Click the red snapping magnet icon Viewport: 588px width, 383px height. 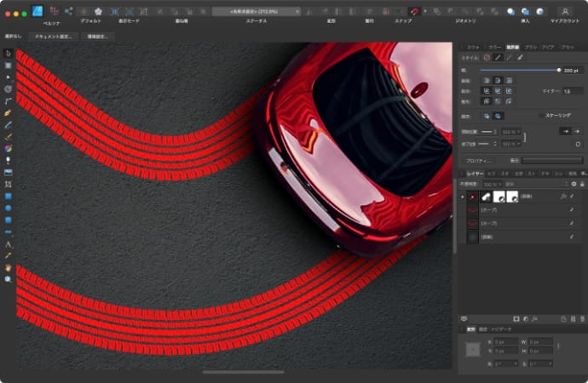[x=414, y=11]
